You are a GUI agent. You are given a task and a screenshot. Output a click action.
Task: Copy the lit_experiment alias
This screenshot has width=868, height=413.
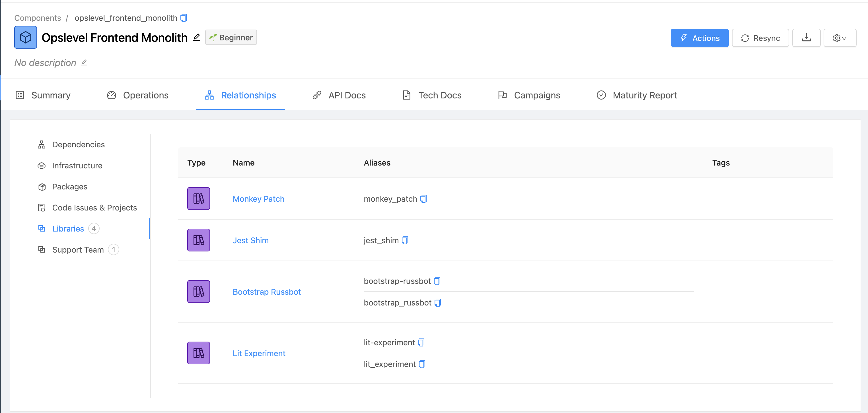(x=422, y=364)
